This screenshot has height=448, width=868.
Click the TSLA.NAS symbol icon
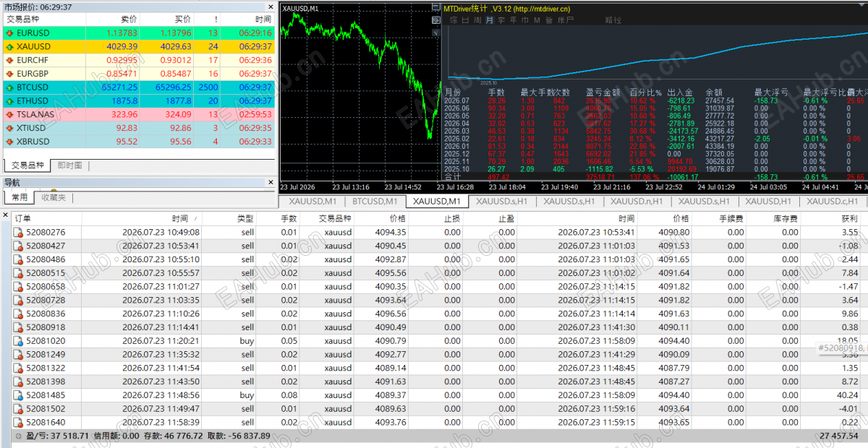[9, 114]
